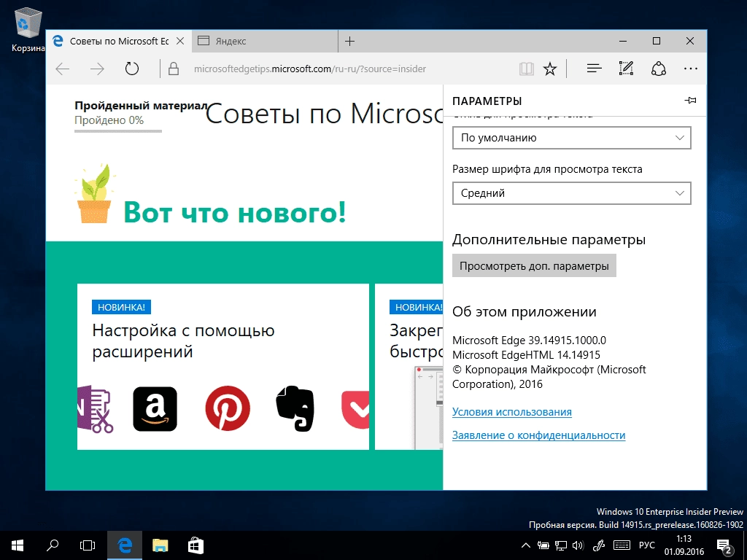
Task: Click the Пройдено 0% progress bar
Action: (x=118, y=131)
